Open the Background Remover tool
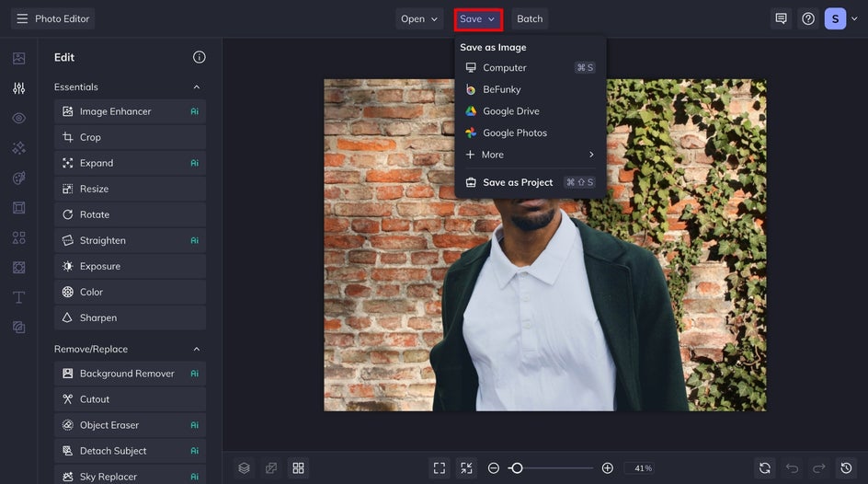This screenshot has width=868, height=484. (127, 374)
